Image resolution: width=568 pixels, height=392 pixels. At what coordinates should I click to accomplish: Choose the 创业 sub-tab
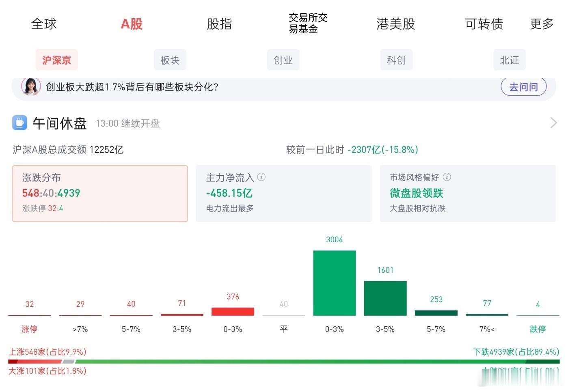283,60
